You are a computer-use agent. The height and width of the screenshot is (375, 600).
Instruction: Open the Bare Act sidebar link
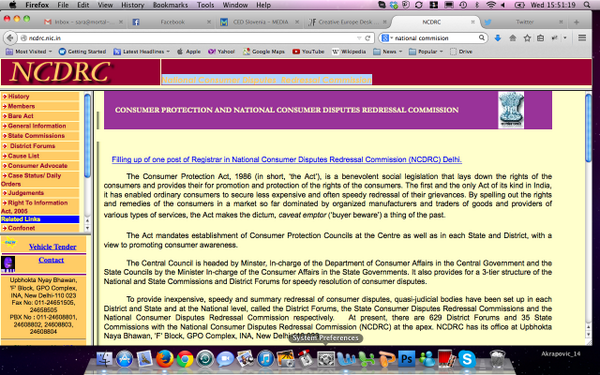click(x=21, y=116)
